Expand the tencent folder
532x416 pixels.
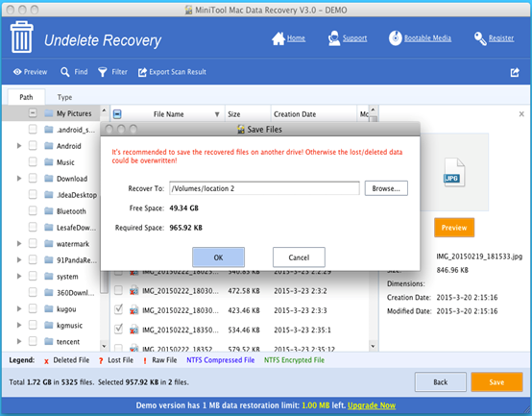pyautogui.click(x=19, y=341)
